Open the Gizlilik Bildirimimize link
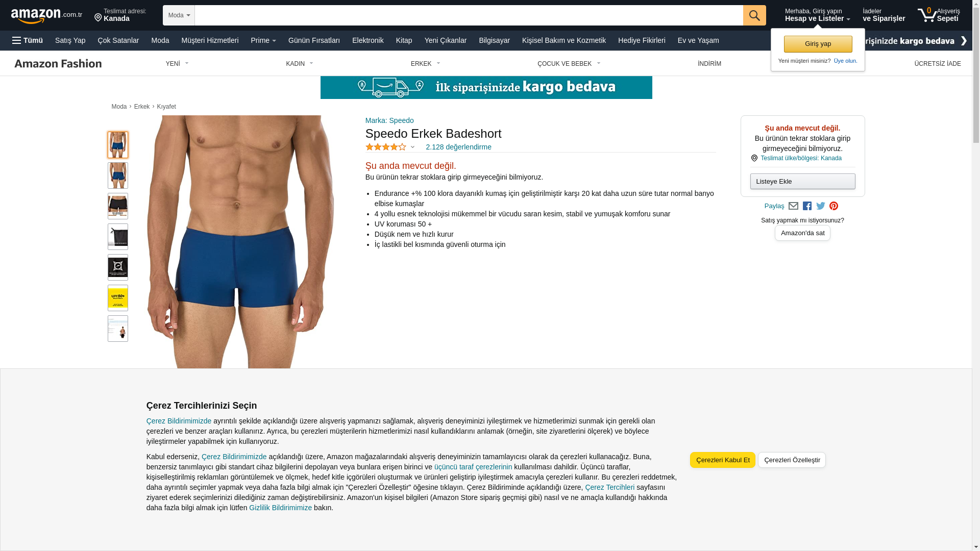Image resolution: width=980 pixels, height=551 pixels. [280, 508]
